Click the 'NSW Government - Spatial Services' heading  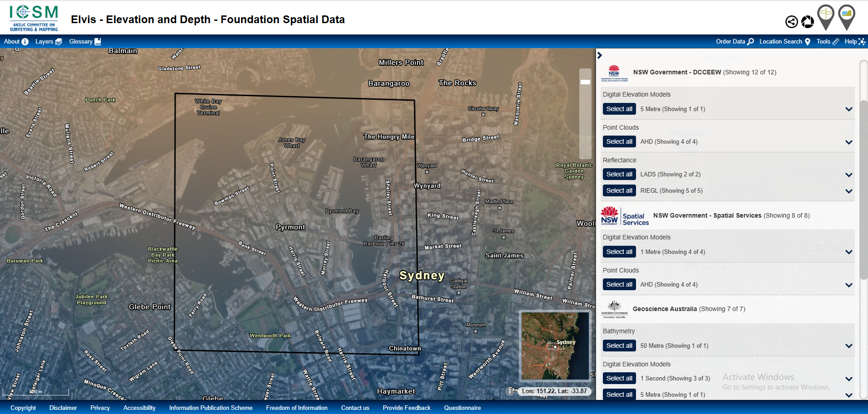pyautogui.click(x=707, y=215)
